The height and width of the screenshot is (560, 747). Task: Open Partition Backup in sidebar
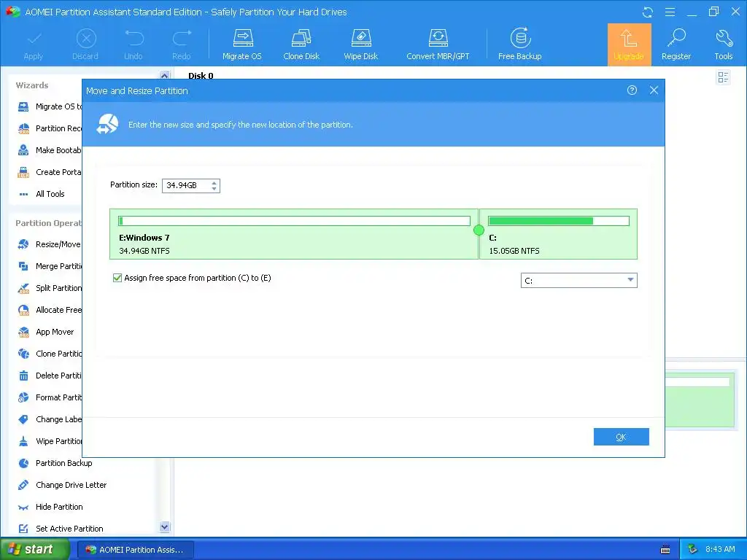coord(55,463)
